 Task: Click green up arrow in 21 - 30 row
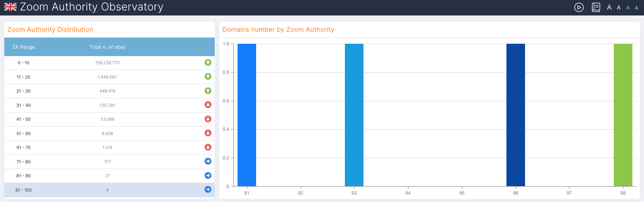pyautogui.click(x=208, y=91)
